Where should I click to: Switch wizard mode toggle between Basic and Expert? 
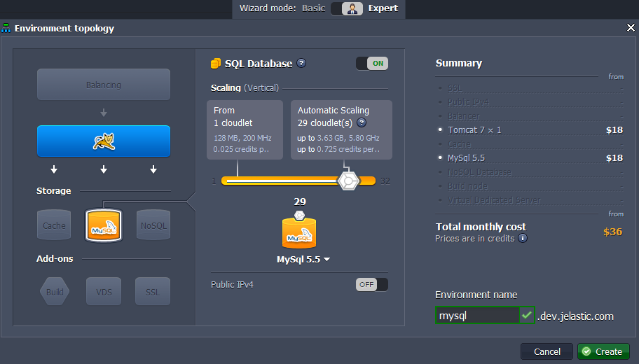[347, 8]
